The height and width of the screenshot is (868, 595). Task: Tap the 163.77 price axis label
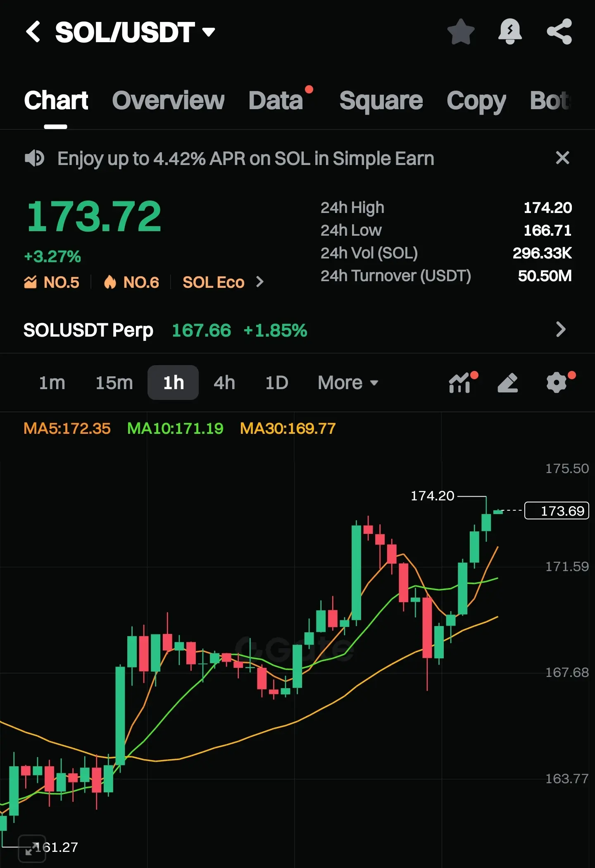(567, 779)
